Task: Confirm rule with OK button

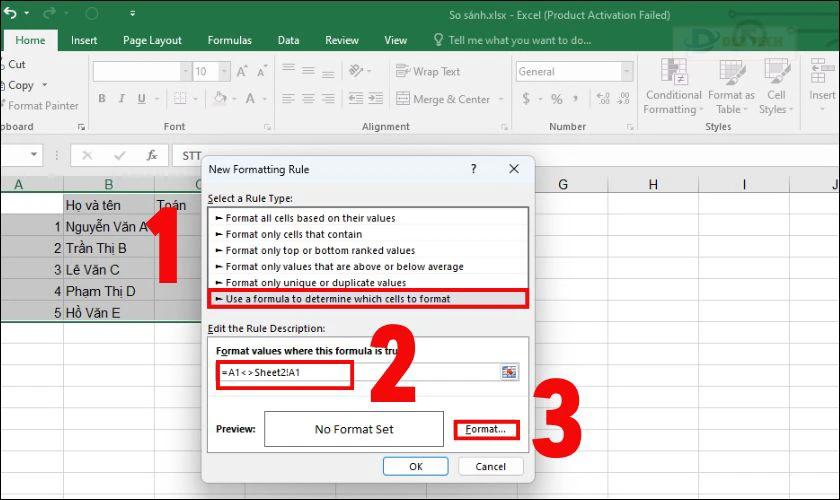Action: (x=416, y=466)
